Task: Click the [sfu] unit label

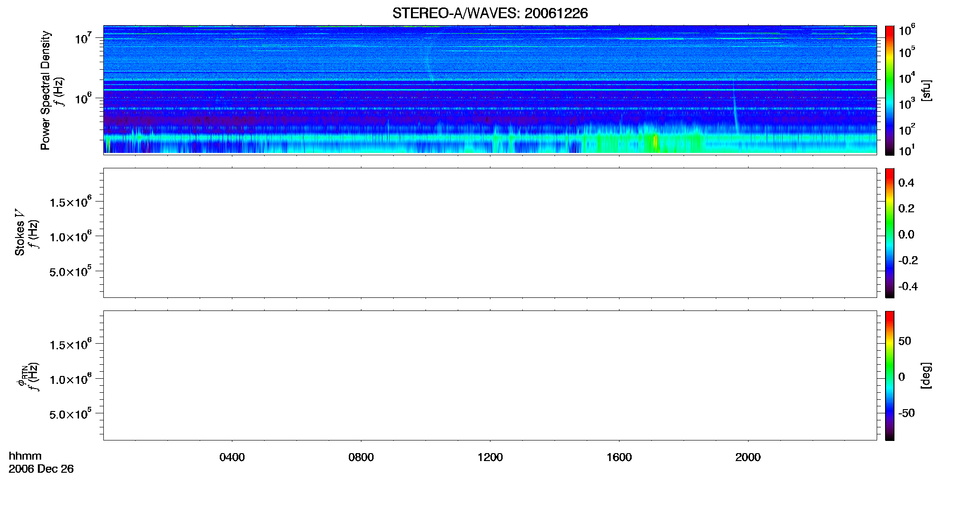Action: [926, 90]
